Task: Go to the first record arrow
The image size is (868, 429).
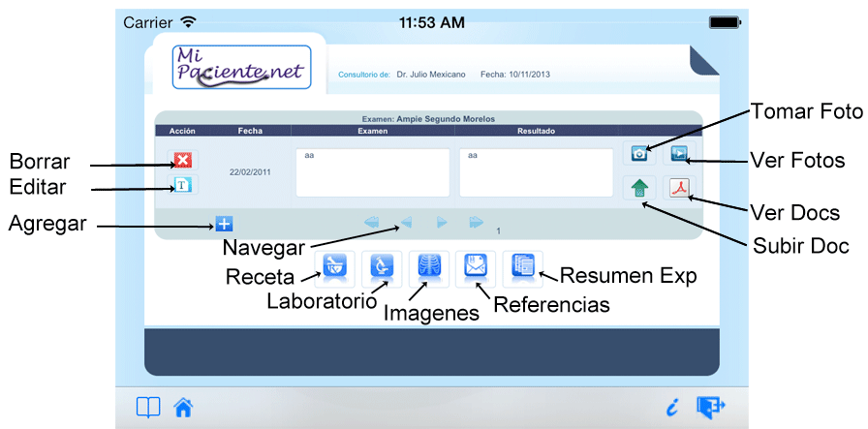Action: pos(372,223)
